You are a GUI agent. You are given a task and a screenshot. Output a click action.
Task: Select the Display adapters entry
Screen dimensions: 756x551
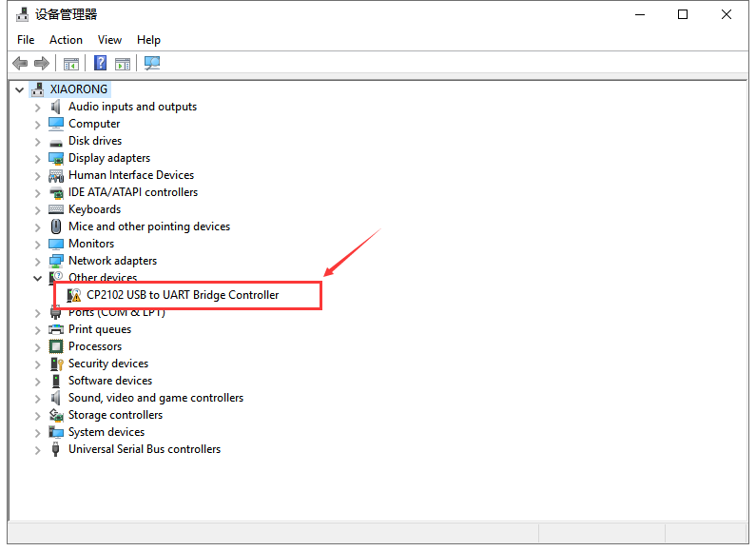click(108, 158)
